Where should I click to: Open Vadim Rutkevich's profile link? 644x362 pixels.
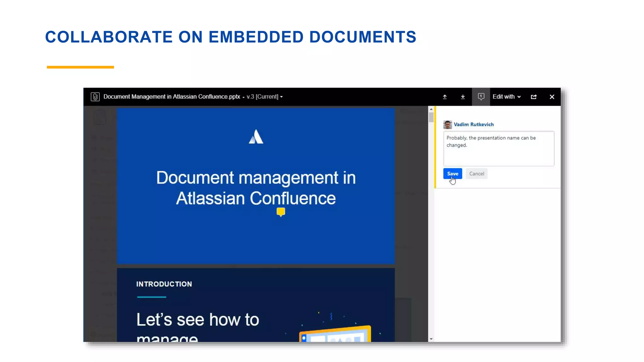(x=474, y=124)
